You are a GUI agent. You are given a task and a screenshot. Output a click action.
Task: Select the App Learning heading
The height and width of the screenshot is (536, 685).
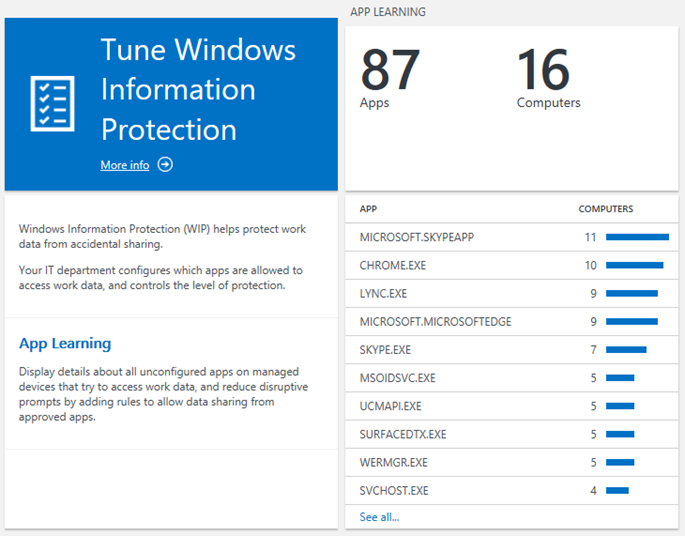pos(65,343)
